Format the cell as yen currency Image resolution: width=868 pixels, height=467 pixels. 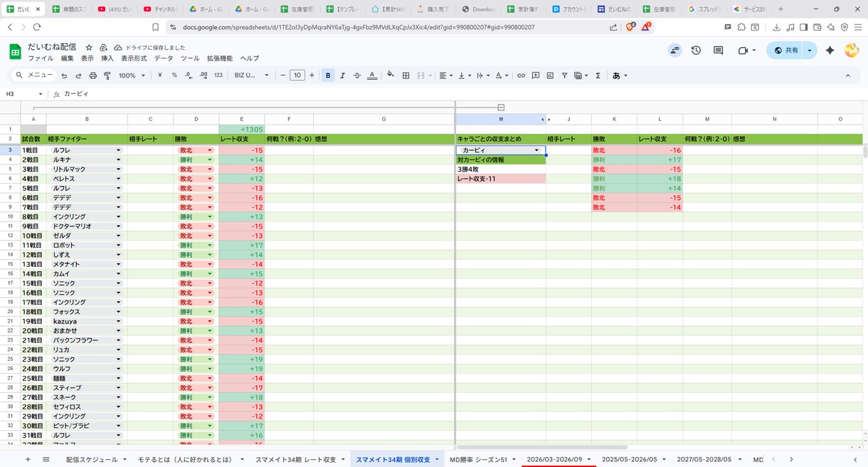[x=159, y=75]
